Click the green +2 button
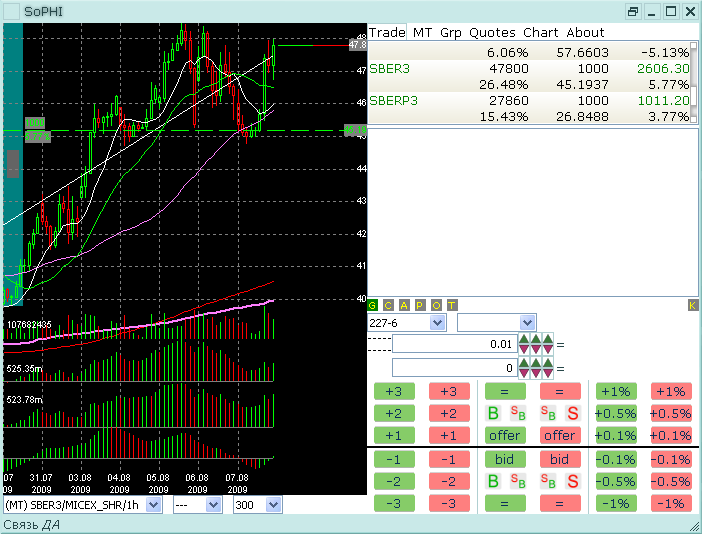The width and height of the screenshot is (702, 534). point(394,413)
